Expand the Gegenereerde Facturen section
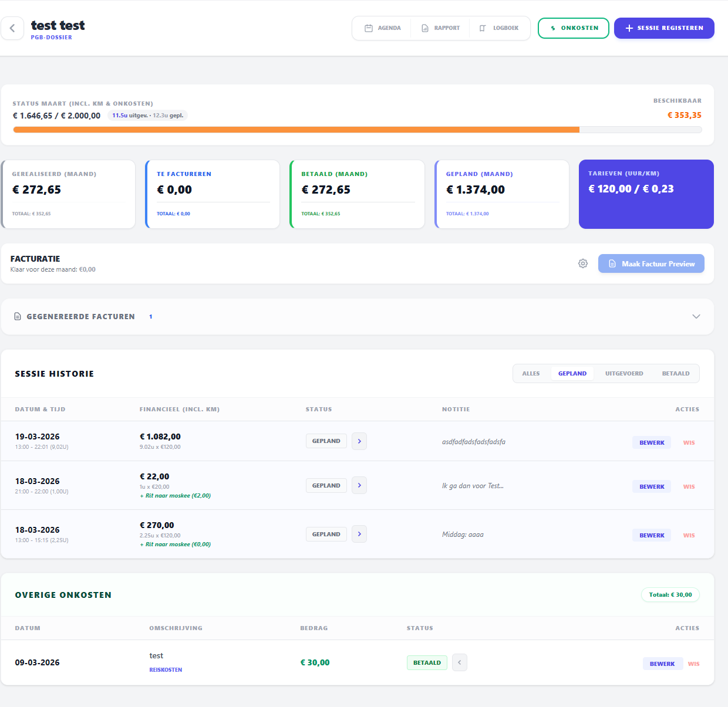 point(696,316)
